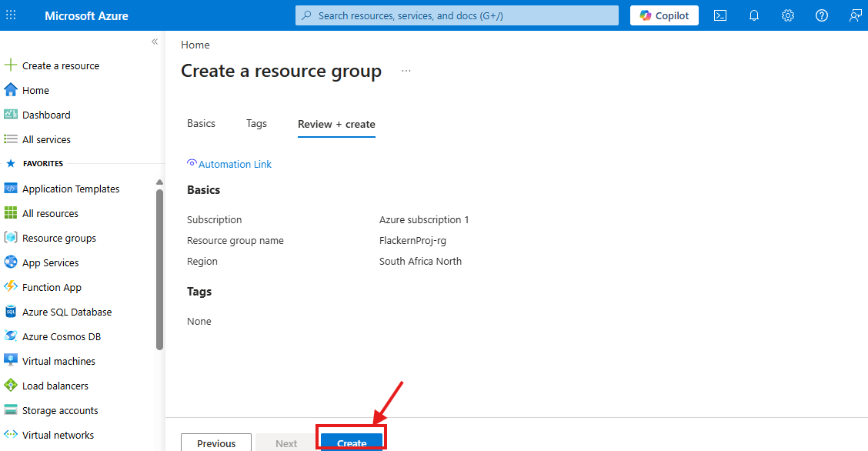This screenshot has height=451, width=868.
Task: Go to Dashboard label in sidebar
Action: 46,115
